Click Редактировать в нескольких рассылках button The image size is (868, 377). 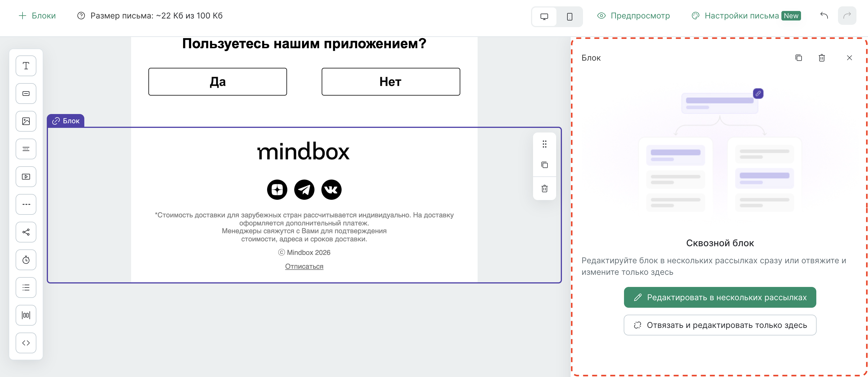(720, 297)
